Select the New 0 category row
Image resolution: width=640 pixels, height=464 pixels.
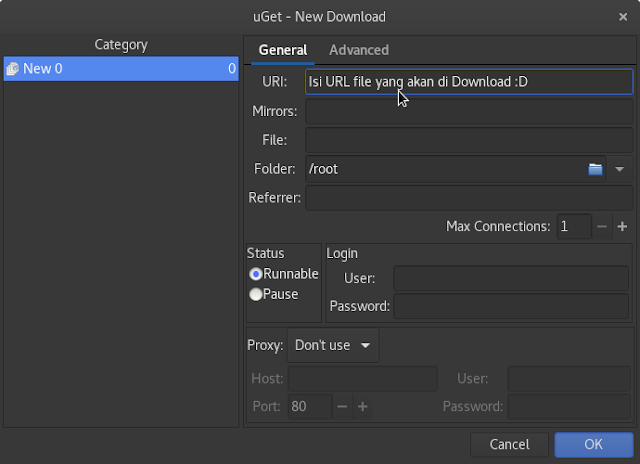pyautogui.click(x=121, y=69)
